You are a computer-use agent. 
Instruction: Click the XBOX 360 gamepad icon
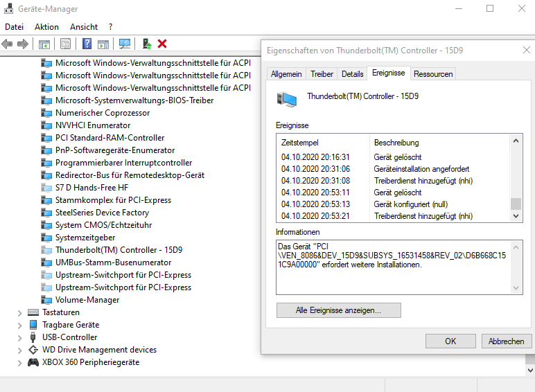(33, 362)
